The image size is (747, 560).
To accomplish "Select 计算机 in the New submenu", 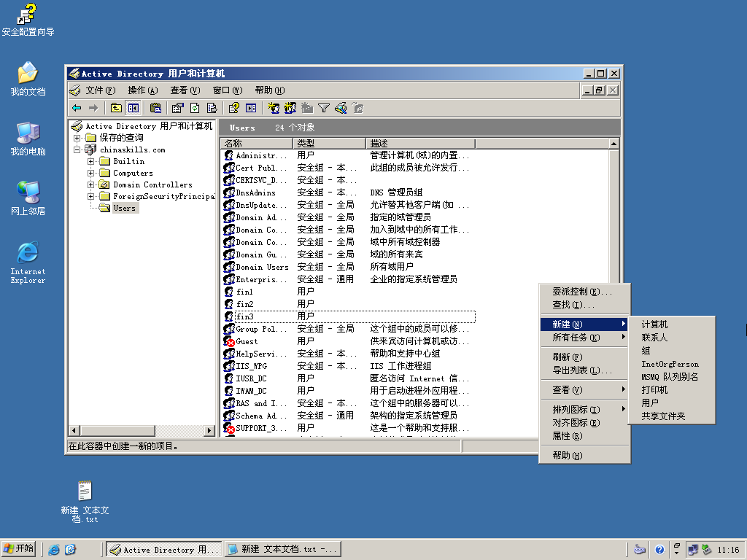I will point(672,324).
